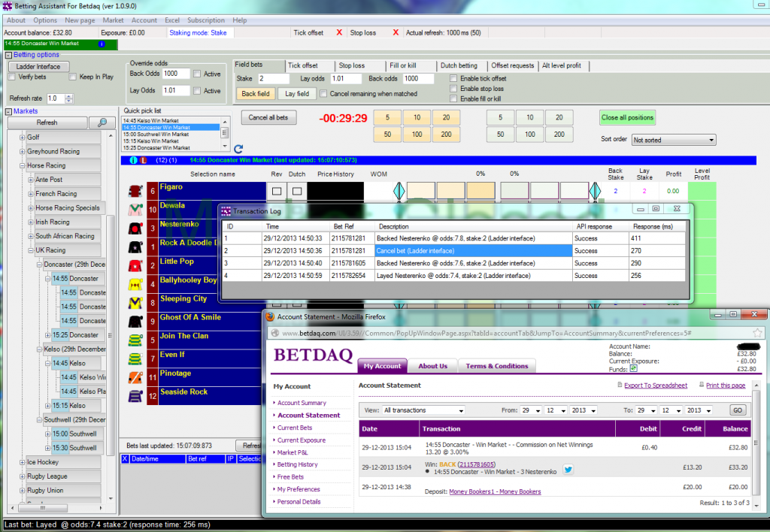Click Little Pop's jockey silks icon

pyautogui.click(x=135, y=265)
